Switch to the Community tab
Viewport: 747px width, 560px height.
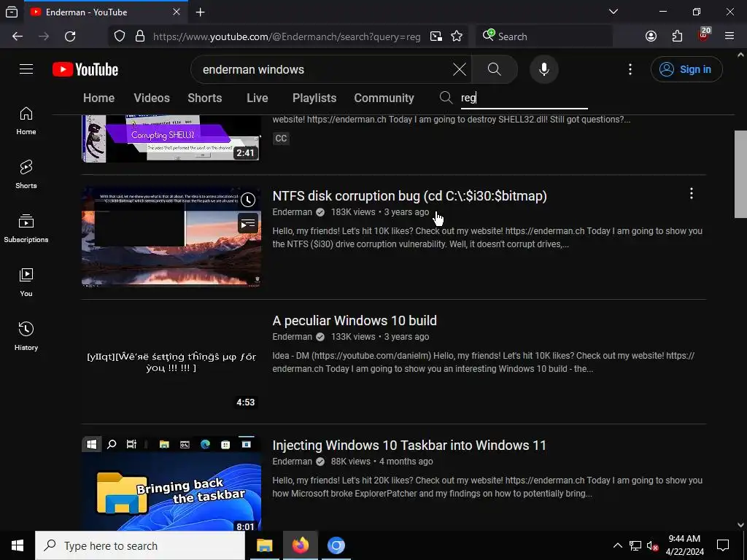tap(384, 98)
